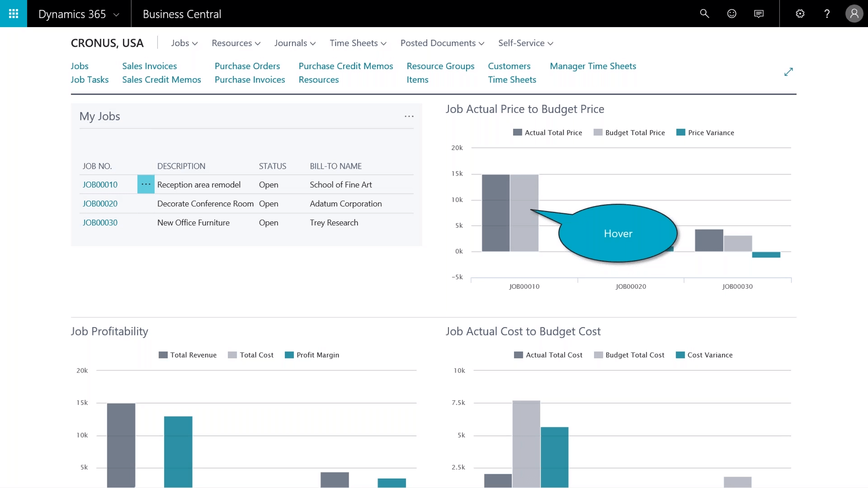Click 'Trey Research' bill-to cell

pos(334,222)
